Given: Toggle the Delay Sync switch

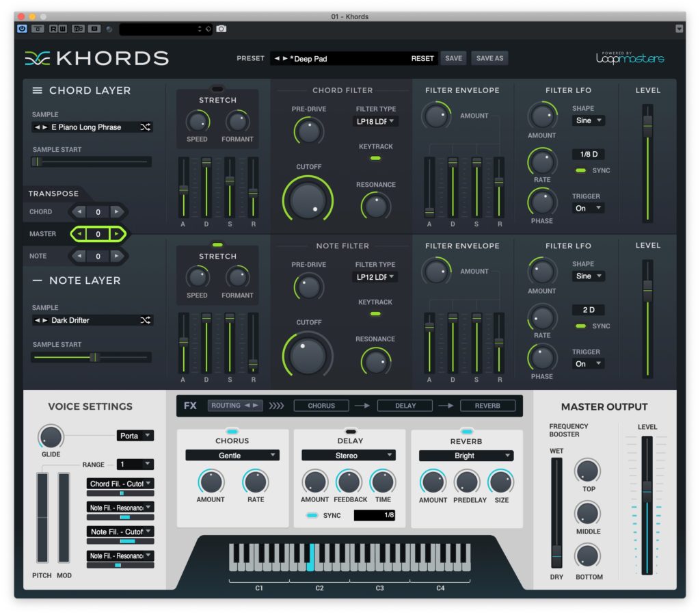Looking at the screenshot, I should tap(312, 515).
